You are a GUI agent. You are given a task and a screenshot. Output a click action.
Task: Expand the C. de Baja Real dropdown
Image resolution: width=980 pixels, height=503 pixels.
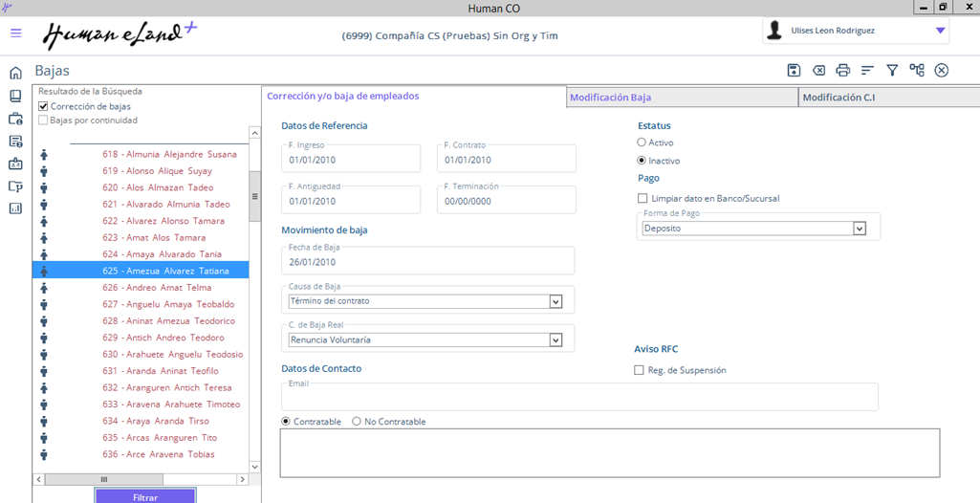555,339
